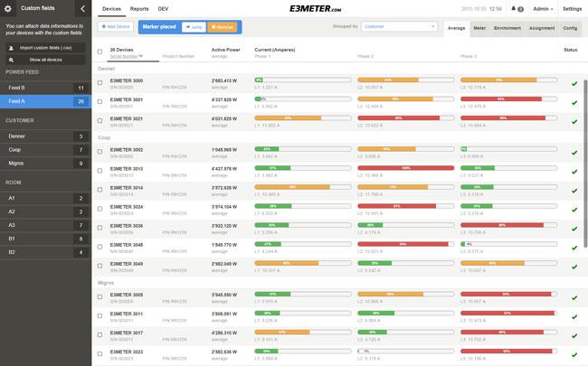This screenshot has width=588, height=366.
Task: Filter by room A2
Action: point(45,211)
